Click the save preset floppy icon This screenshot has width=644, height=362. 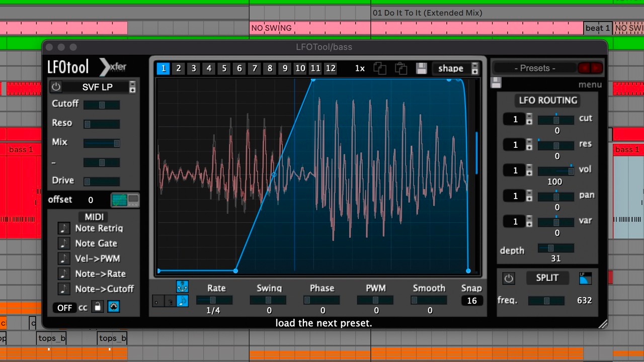click(x=496, y=83)
